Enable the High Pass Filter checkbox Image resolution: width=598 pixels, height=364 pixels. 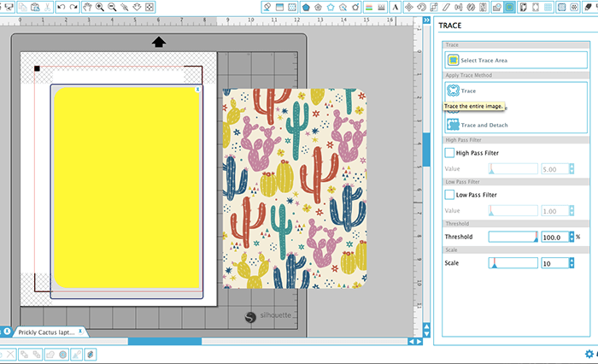click(449, 153)
